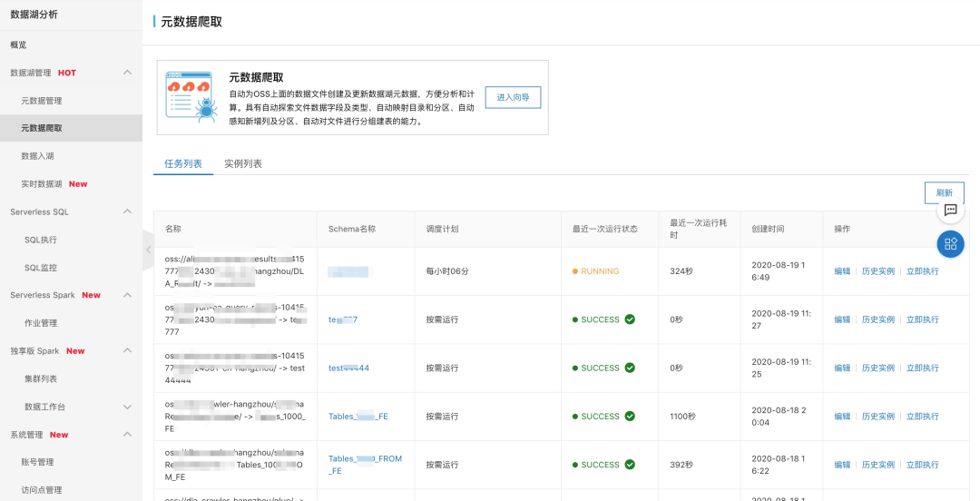Open SQL执行 in the sidebar
This screenshot has width=980, height=501.
pos(41,240)
